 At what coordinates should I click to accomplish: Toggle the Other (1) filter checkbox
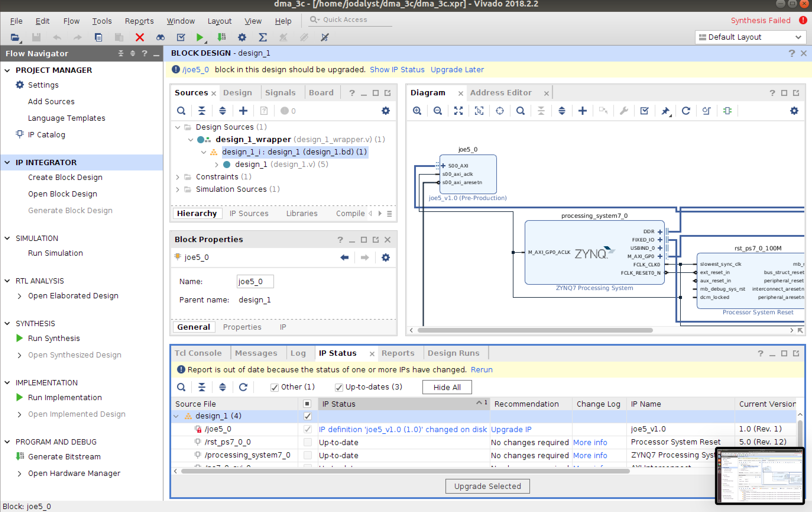[x=275, y=387]
